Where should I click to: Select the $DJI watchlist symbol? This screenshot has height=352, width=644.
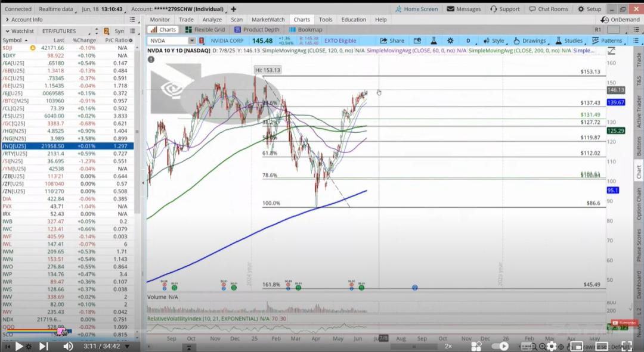point(7,48)
